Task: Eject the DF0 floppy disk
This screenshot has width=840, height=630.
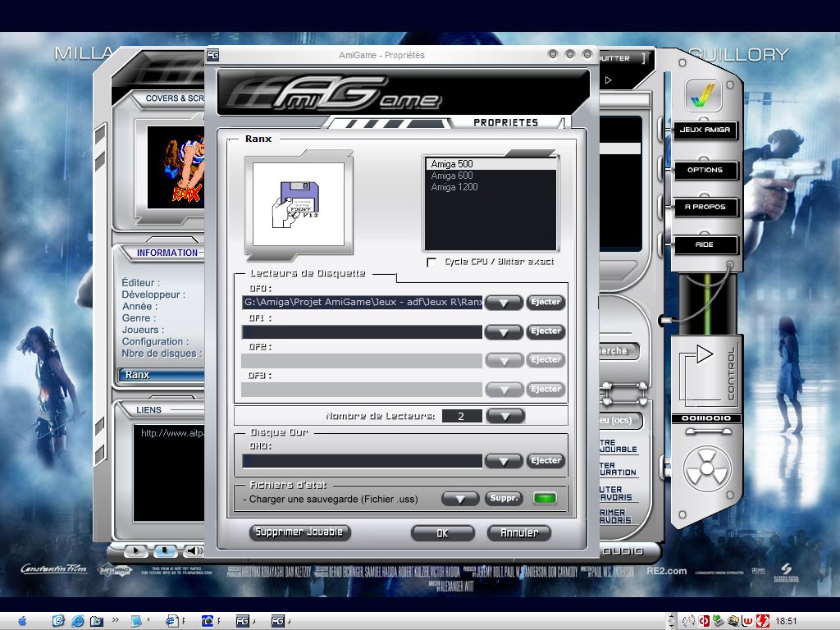Action: pos(546,302)
